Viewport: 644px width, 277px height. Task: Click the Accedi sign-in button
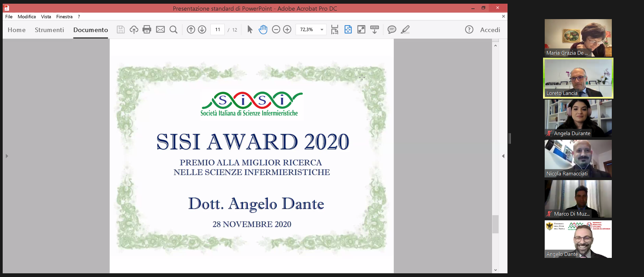[490, 30]
